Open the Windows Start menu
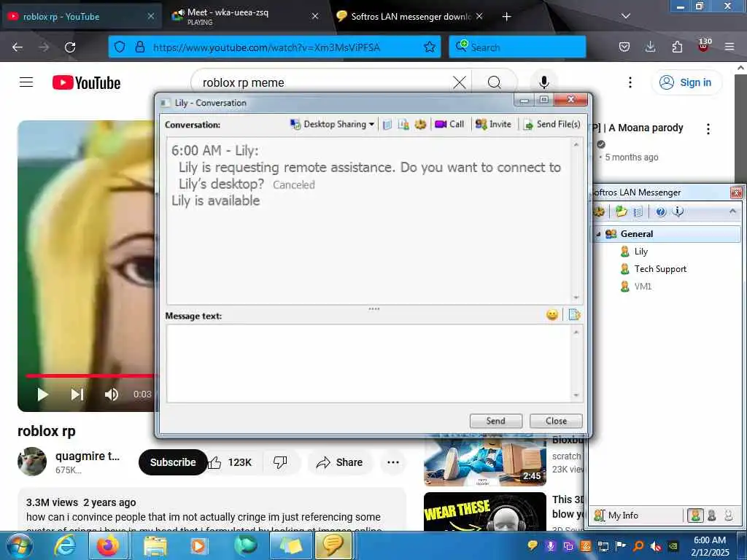 pos(18,545)
